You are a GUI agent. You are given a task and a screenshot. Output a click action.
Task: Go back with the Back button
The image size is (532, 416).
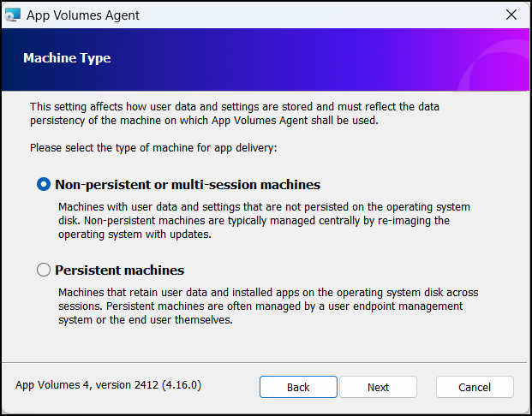click(298, 387)
